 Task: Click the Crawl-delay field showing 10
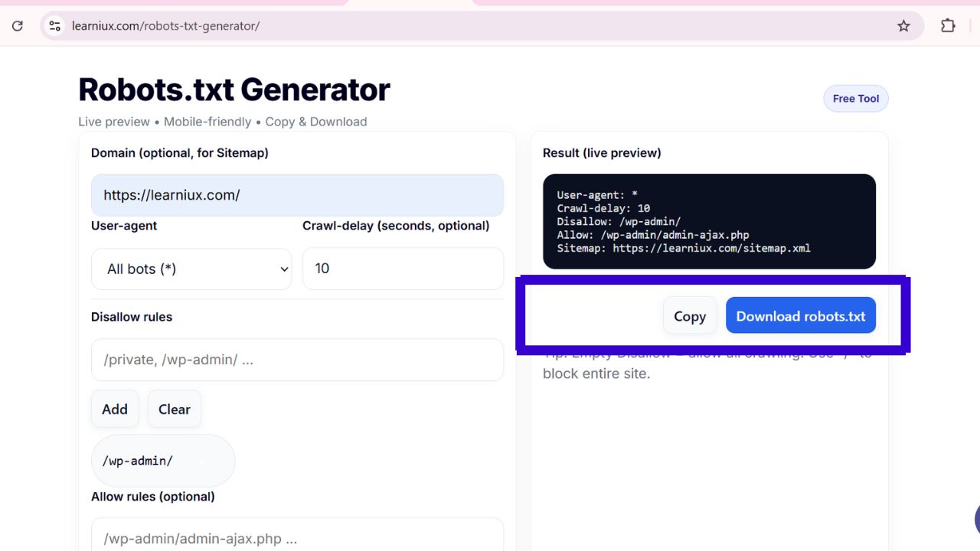click(403, 269)
